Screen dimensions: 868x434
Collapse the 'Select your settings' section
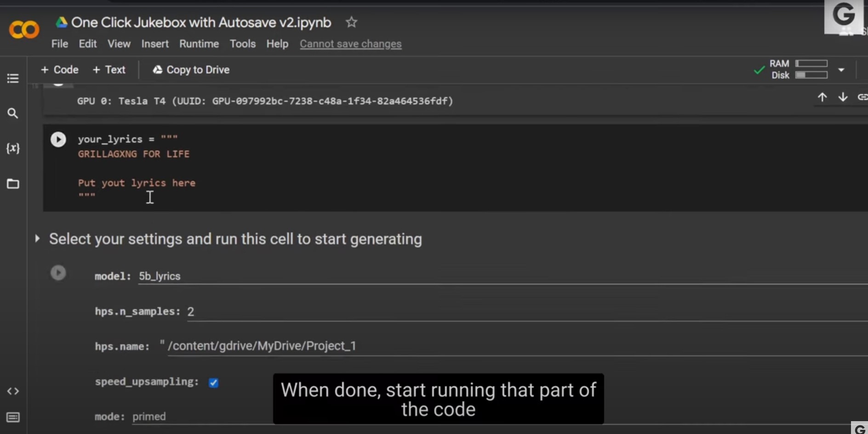[37, 239]
